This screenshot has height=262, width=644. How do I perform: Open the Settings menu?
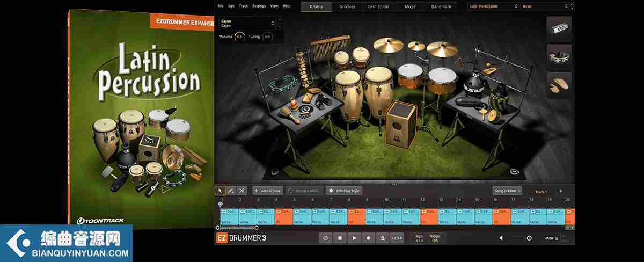(259, 6)
